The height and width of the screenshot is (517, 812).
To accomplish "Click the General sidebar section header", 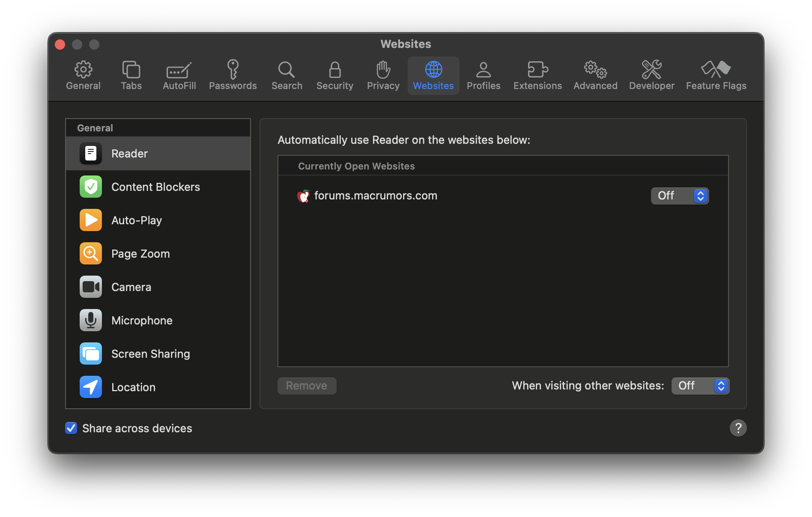I will tap(95, 128).
